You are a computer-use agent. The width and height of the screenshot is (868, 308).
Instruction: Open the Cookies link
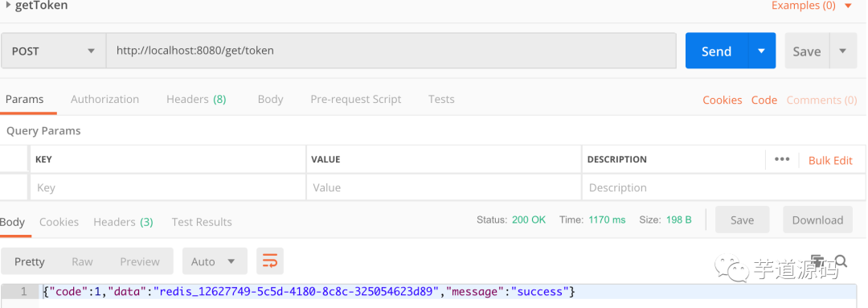pyautogui.click(x=722, y=101)
